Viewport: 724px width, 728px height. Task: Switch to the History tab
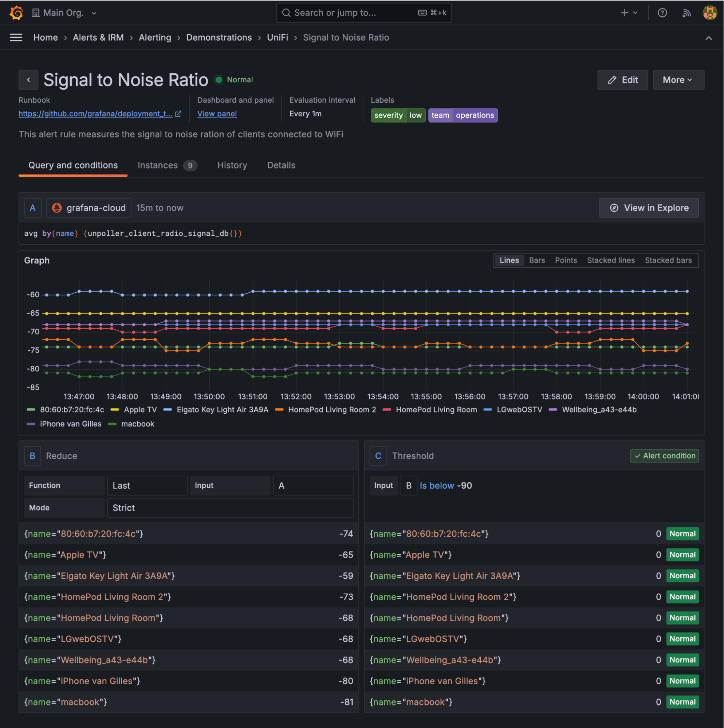tap(232, 165)
